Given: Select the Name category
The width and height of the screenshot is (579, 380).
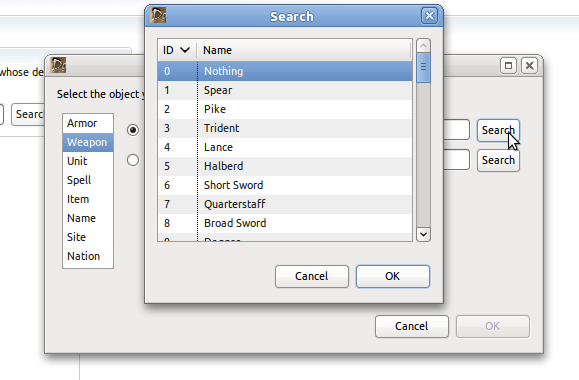Looking at the screenshot, I should (88, 218).
